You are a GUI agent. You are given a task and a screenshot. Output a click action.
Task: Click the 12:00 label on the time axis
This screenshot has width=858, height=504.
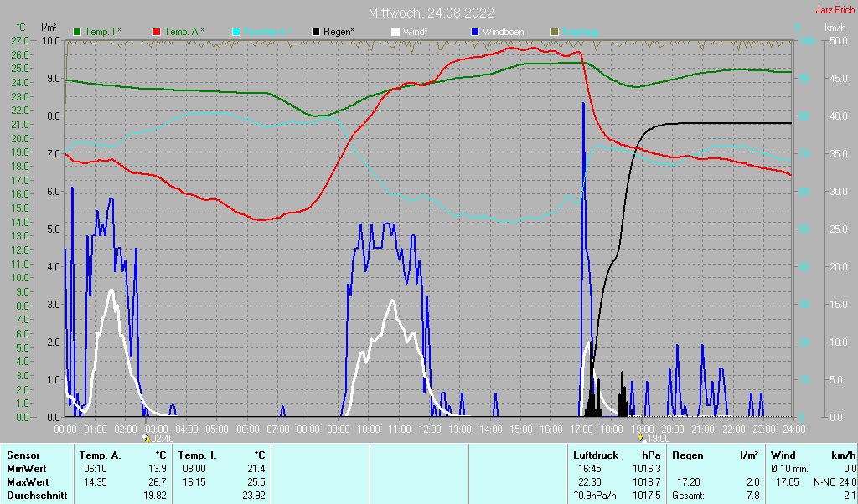tap(429, 429)
